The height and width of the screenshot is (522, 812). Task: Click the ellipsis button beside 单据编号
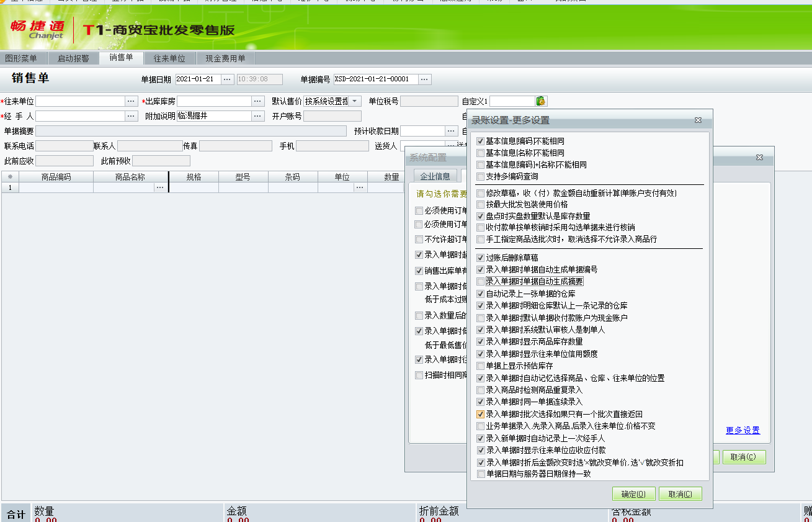(425, 79)
